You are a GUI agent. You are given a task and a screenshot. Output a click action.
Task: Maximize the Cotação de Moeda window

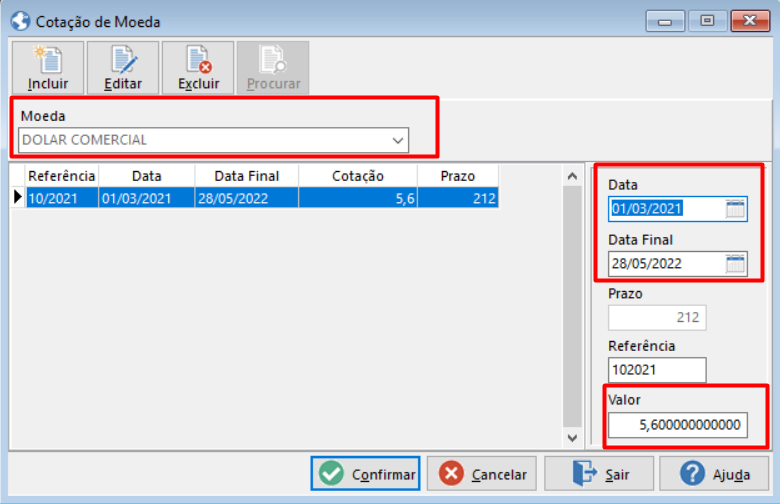pyautogui.click(x=707, y=21)
